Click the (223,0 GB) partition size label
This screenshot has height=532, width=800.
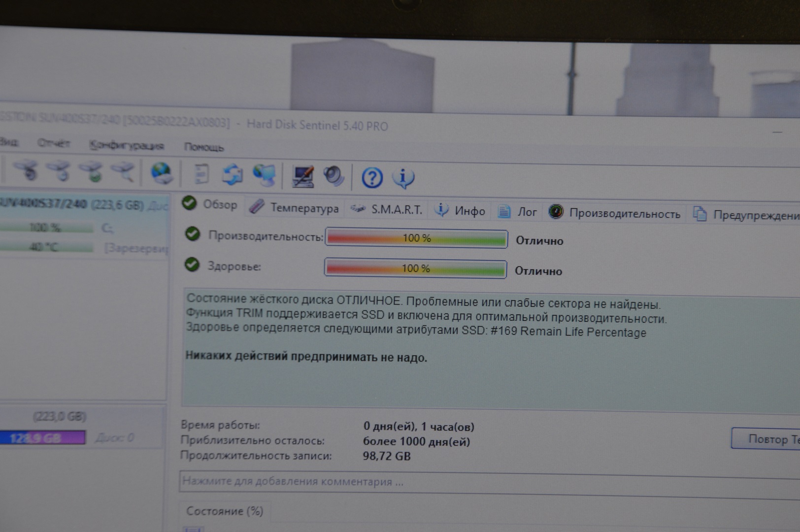[60, 417]
